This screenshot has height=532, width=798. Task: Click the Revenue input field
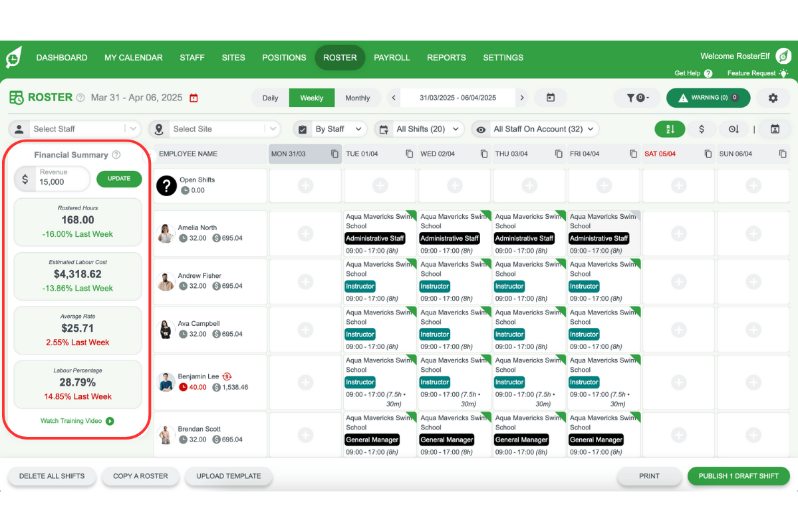pyautogui.click(x=61, y=182)
